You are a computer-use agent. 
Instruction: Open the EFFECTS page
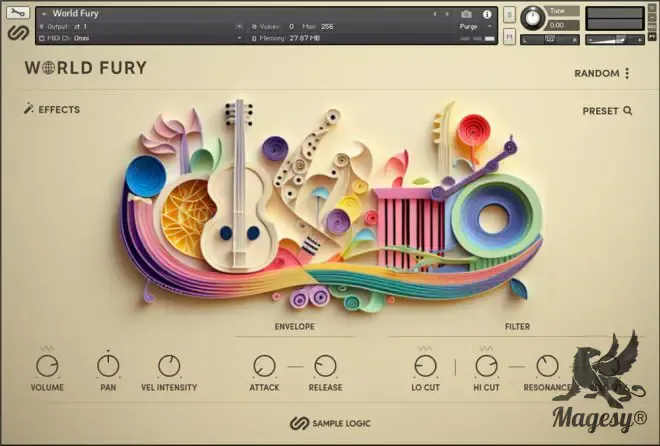59,109
